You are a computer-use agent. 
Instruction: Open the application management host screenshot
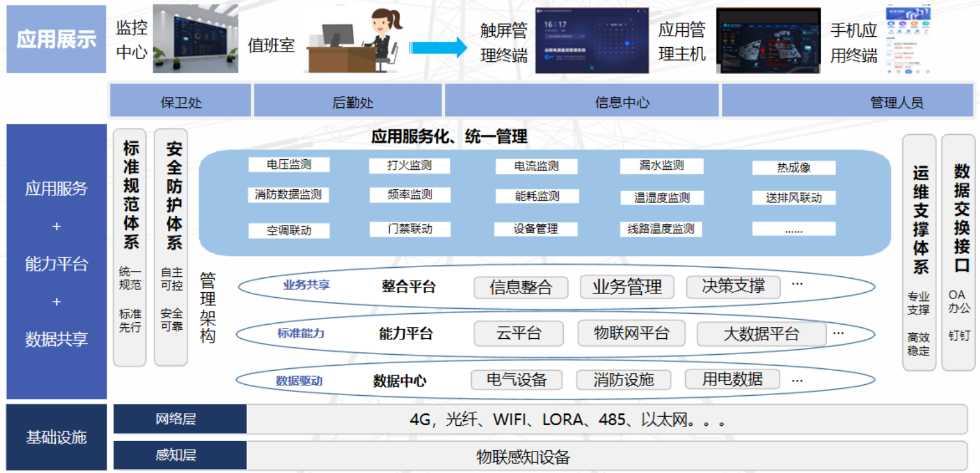click(768, 41)
